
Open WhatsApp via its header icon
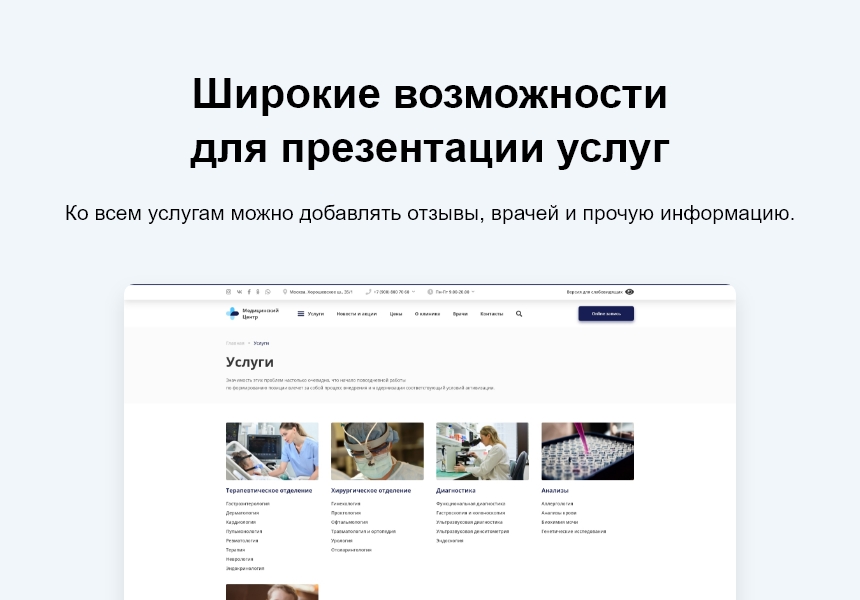tap(267, 291)
